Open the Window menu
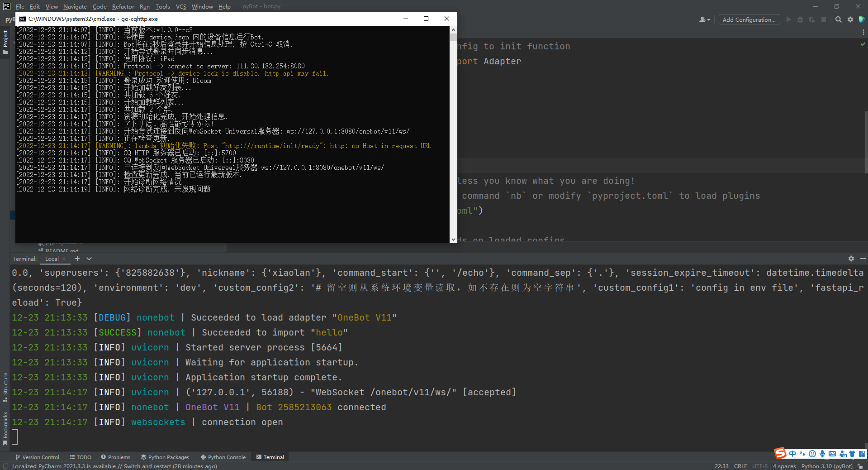Screen dimensions: 868x470 [x=202, y=6]
